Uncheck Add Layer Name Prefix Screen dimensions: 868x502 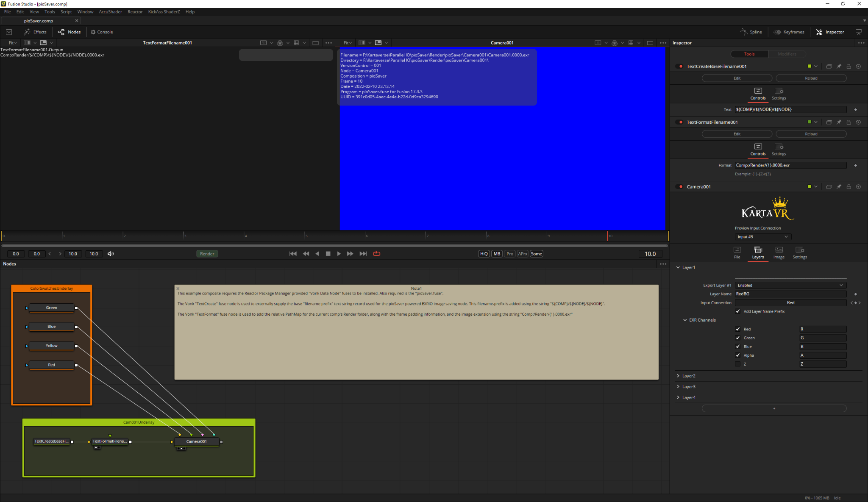[x=738, y=311]
